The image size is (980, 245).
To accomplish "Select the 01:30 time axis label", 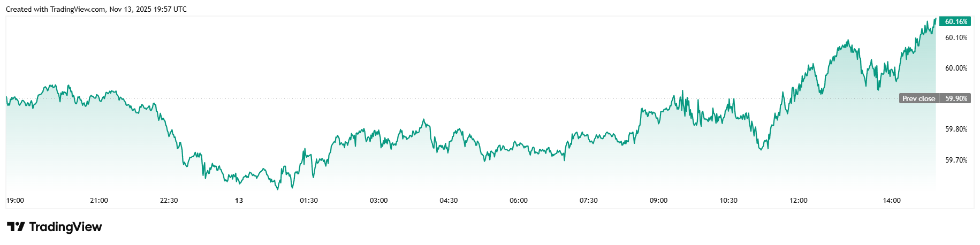I will pyautogui.click(x=309, y=201).
